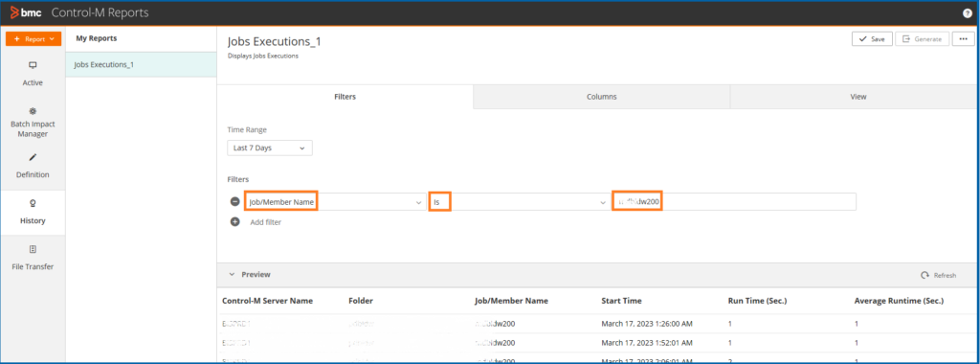Click the Jobs Executions_1 report title

(x=274, y=42)
